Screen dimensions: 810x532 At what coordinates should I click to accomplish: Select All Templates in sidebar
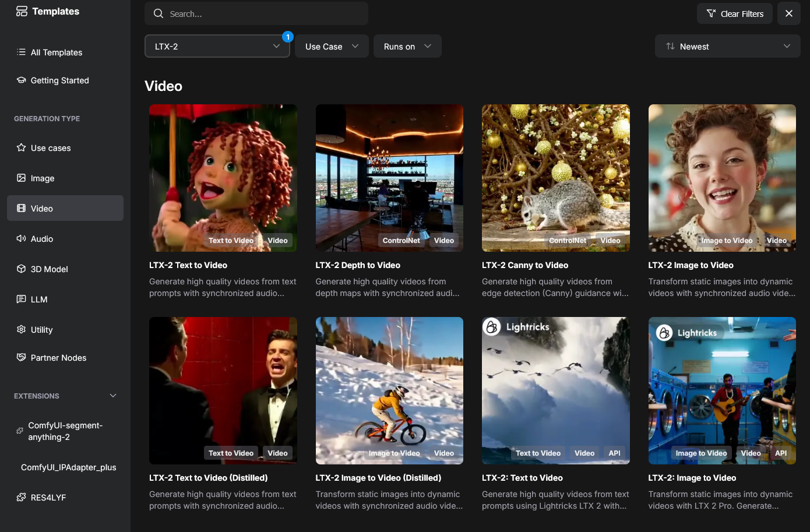point(65,52)
